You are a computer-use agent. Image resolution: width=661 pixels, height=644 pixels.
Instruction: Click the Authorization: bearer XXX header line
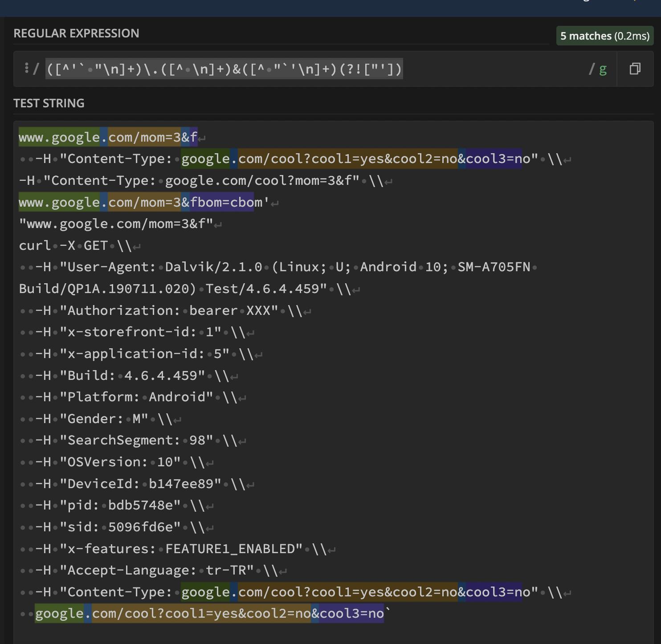pos(165,310)
